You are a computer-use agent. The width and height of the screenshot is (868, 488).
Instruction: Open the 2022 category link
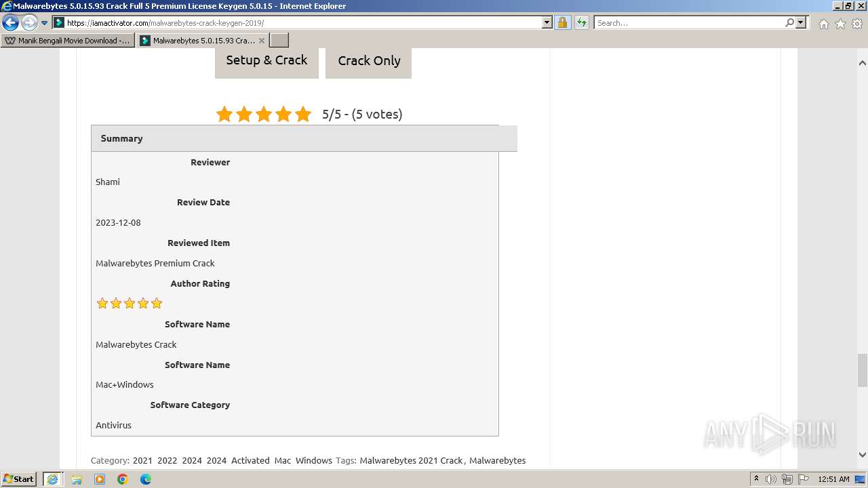click(x=167, y=460)
